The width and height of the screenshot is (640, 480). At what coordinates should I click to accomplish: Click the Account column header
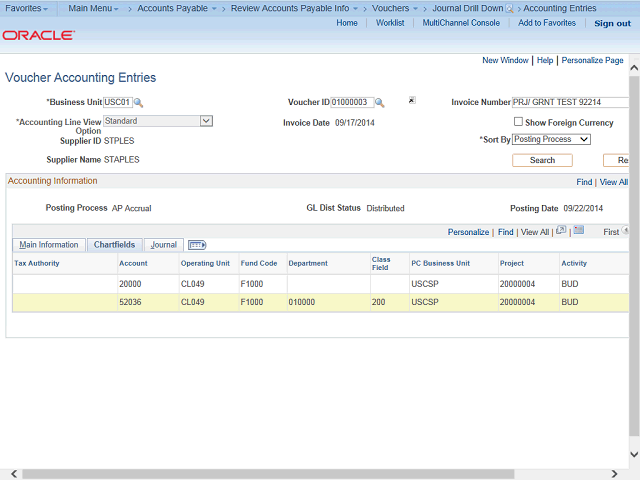(x=133, y=264)
